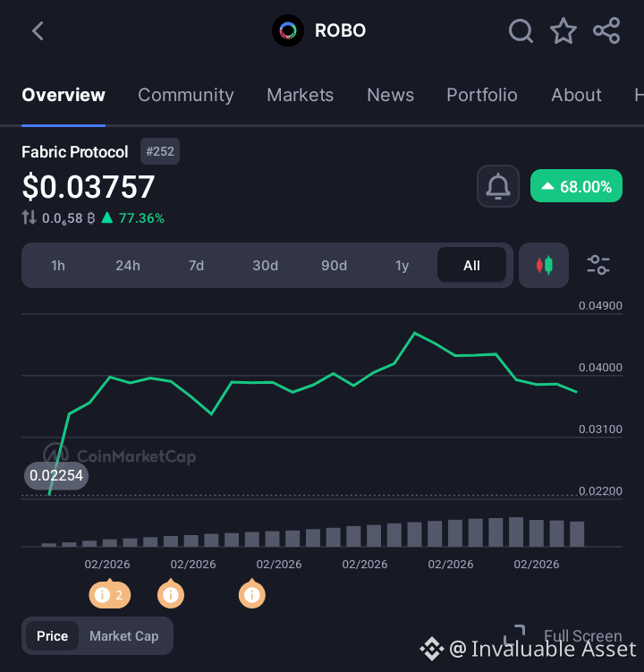Tap the chart line peak point
Screen dimensions: 644x672
coord(414,333)
